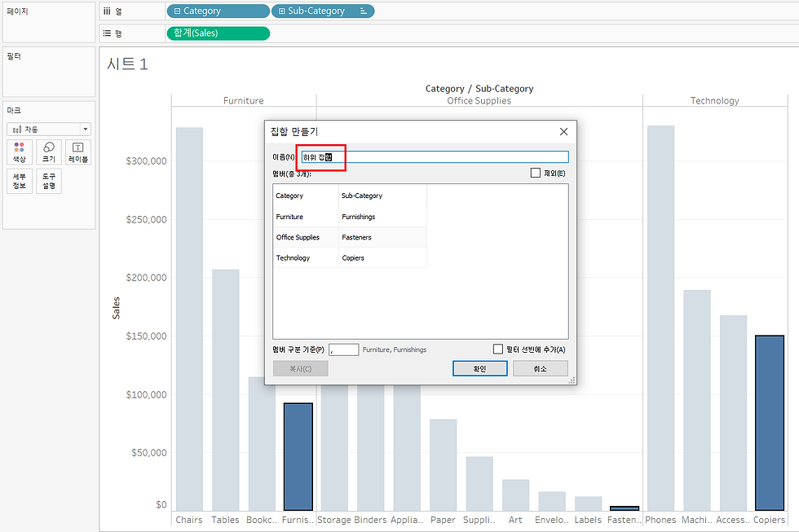This screenshot has width=799, height=532.
Task: Click the highlighted Furnishings bar
Action: pyautogui.click(x=298, y=457)
